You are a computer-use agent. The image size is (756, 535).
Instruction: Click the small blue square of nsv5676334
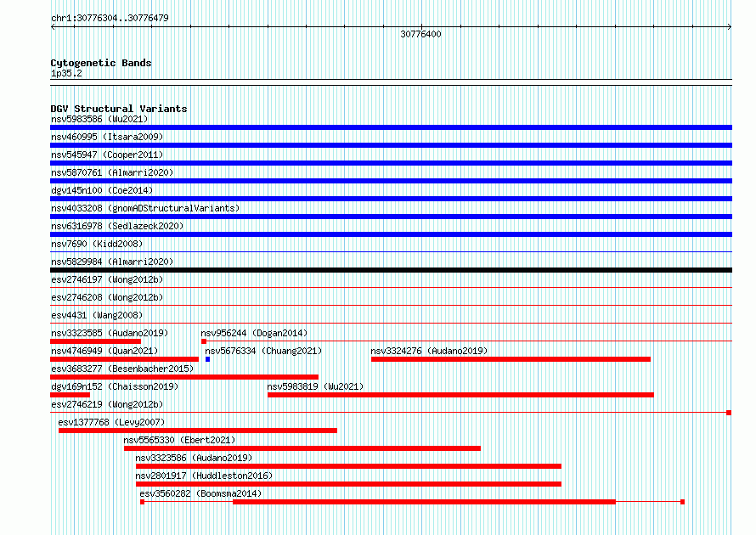(x=208, y=359)
